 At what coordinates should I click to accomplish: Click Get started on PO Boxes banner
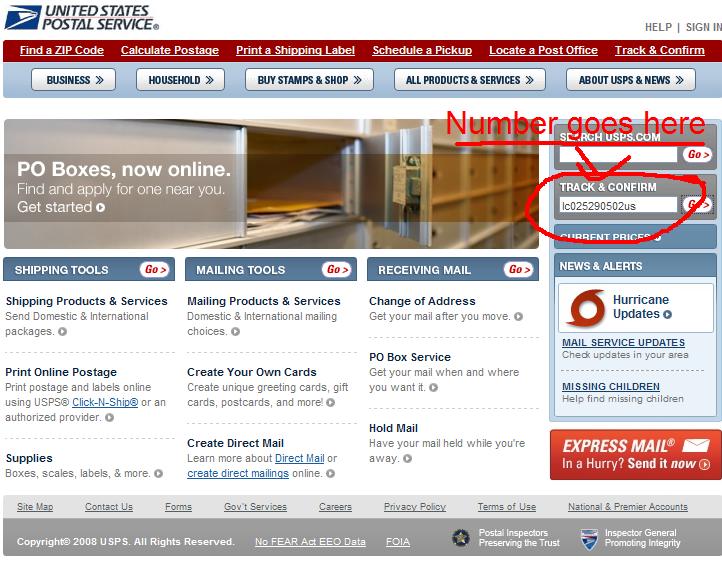click(60, 207)
